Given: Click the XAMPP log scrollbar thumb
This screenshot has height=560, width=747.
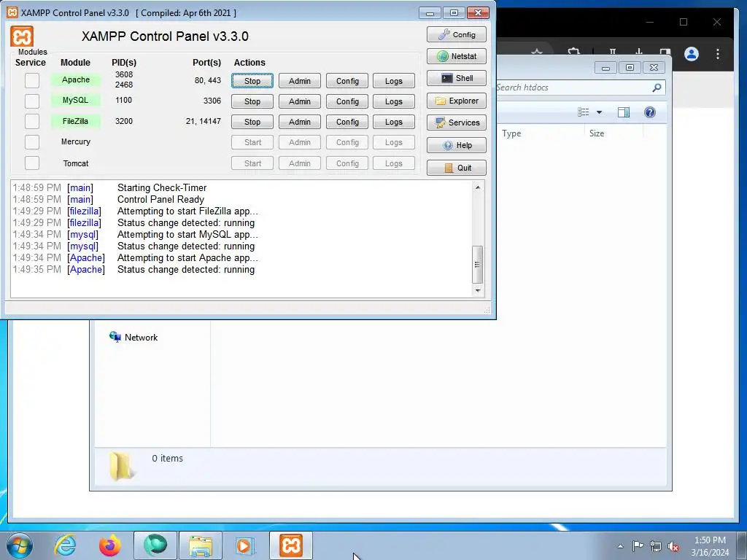Looking at the screenshot, I should tap(477, 264).
